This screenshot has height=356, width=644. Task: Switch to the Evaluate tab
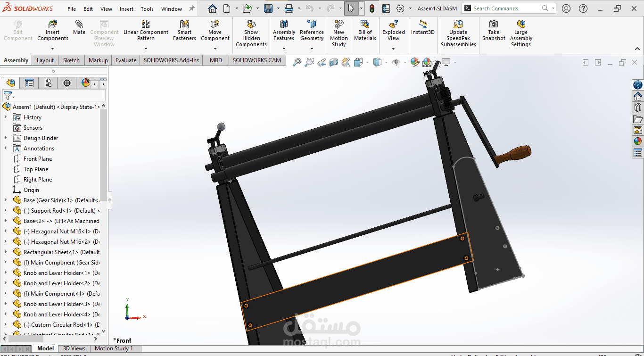[x=126, y=60]
